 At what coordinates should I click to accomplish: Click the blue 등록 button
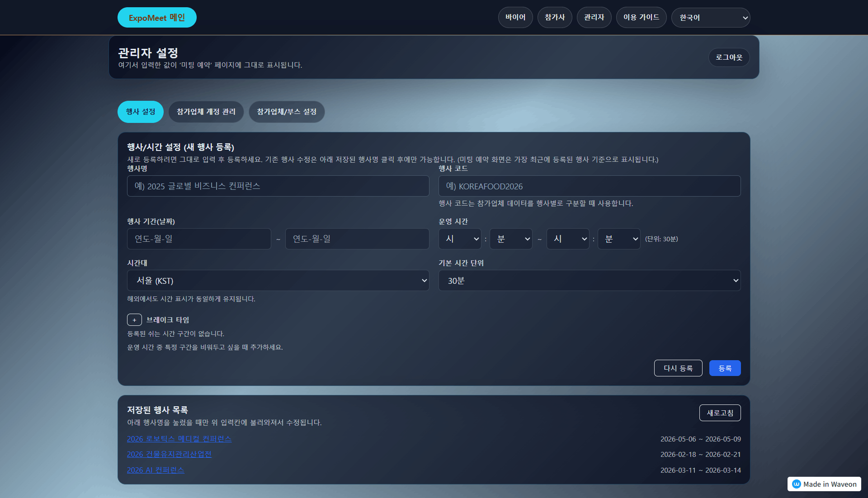coord(725,368)
